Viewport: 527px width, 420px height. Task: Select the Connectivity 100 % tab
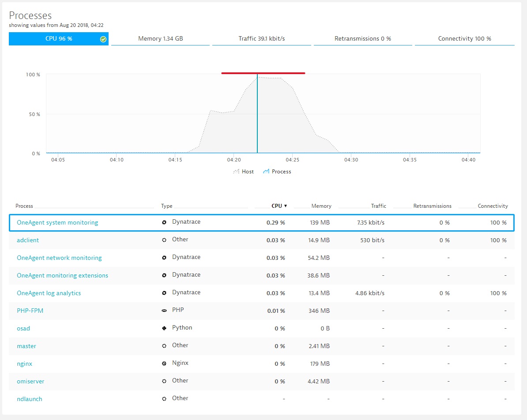click(464, 39)
